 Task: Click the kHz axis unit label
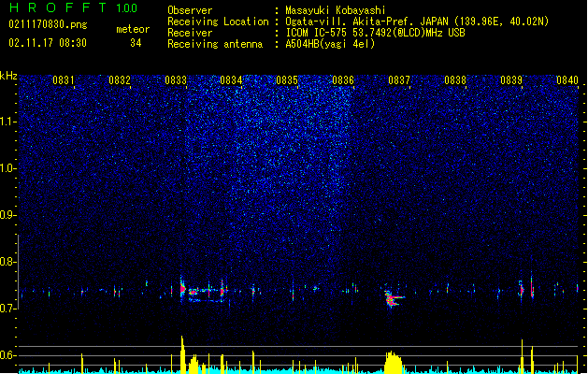8,76
